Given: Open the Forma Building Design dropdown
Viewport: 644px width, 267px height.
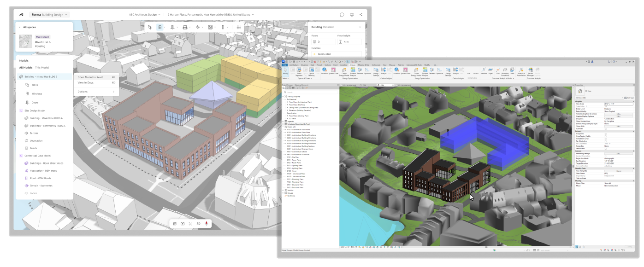Looking at the screenshot, I should [x=50, y=15].
